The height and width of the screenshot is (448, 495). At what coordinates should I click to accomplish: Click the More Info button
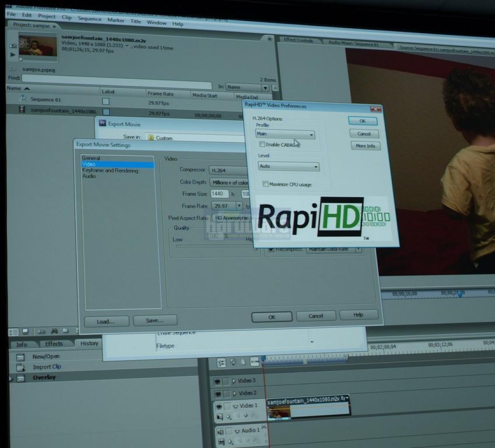pyautogui.click(x=365, y=146)
